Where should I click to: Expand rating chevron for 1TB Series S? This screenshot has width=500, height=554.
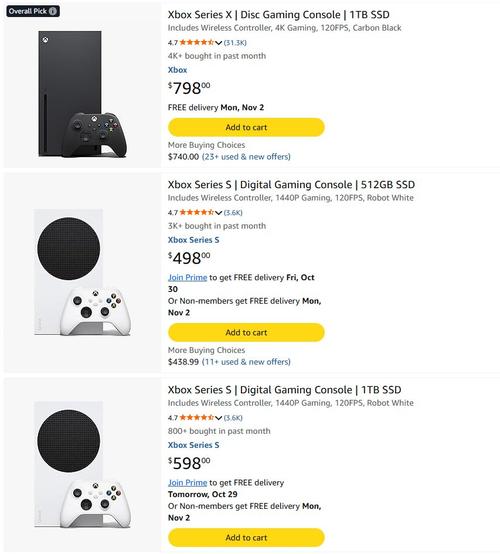[x=218, y=418]
